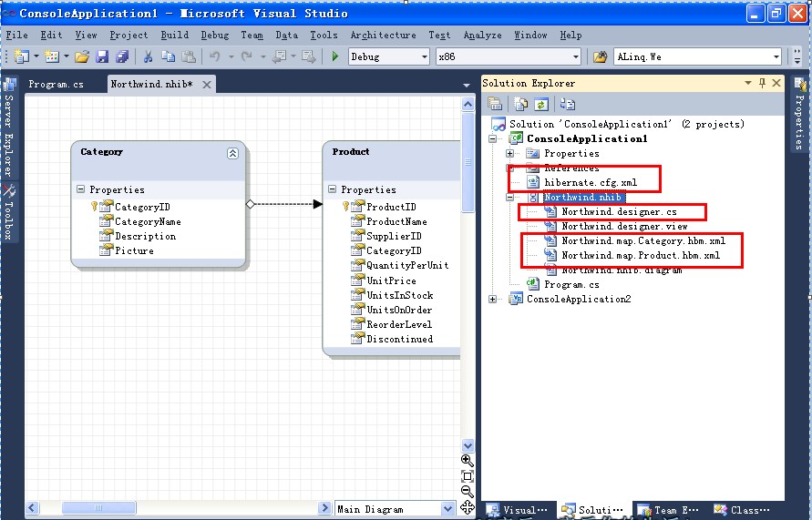
Task: Switch to the Class View bottom tab
Action: click(743, 510)
